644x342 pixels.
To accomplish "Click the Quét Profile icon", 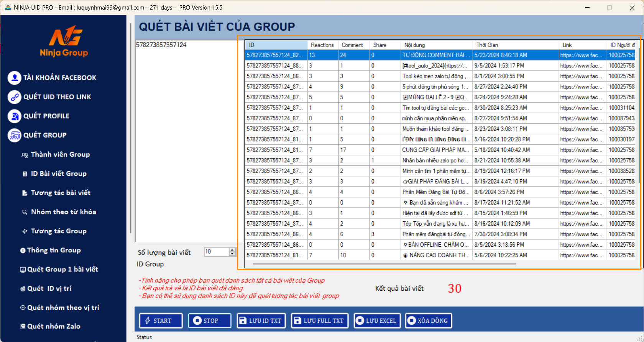I will [x=15, y=116].
